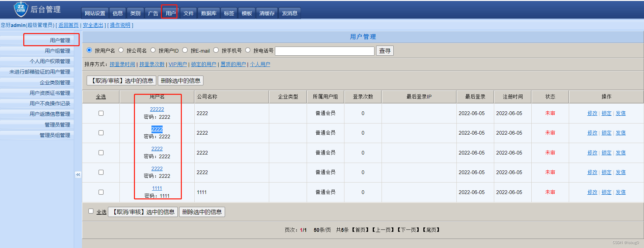
Task: Click the top 删除选中的信息 button
Action: point(180,81)
